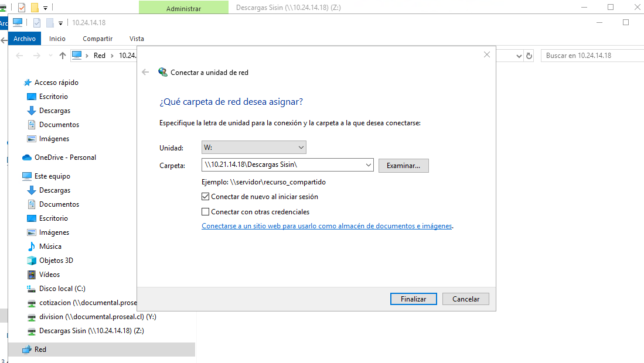Viewport: 644px width, 363px height.
Task: Uncheck Conectar de nuevo al iniciar sesión
Action: [x=206, y=197]
